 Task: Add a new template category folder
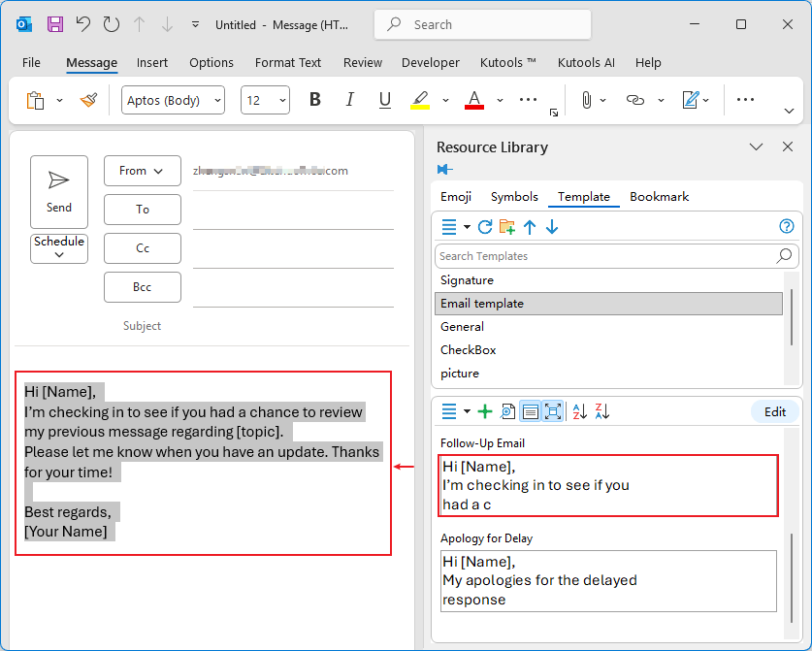[507, 227]
